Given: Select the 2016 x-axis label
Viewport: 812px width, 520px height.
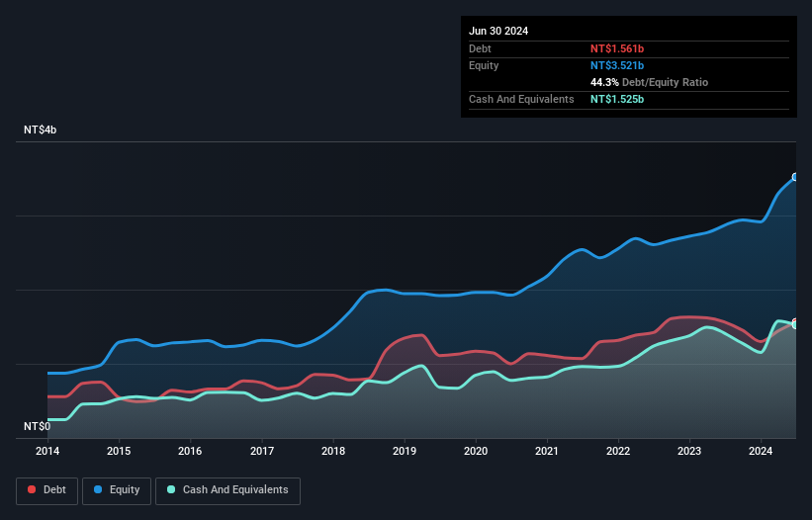Looking at the screenshot, I should pyautogui.click(x=190, y=451).
